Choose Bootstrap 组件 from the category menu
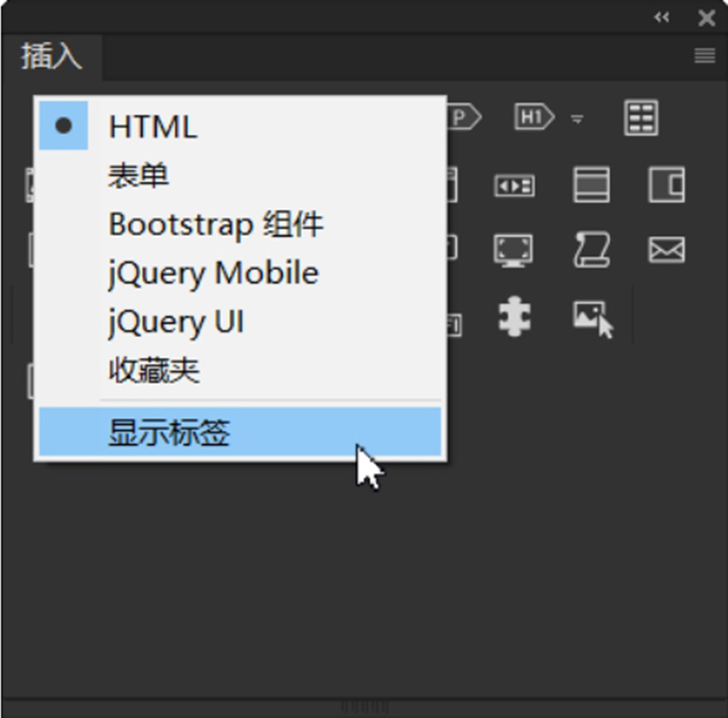The height and width of the screenshot is (718, 728). point(240,225)
